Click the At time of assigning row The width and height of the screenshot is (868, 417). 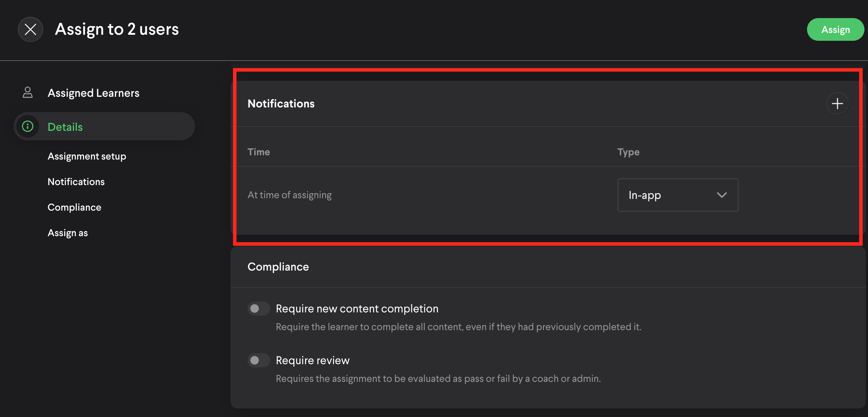coord(289,195)
